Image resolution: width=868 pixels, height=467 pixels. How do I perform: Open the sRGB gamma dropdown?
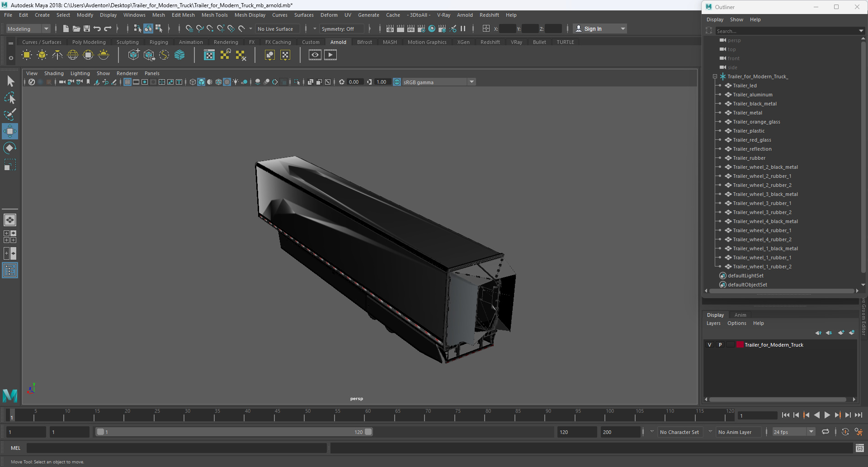point(439,82)
